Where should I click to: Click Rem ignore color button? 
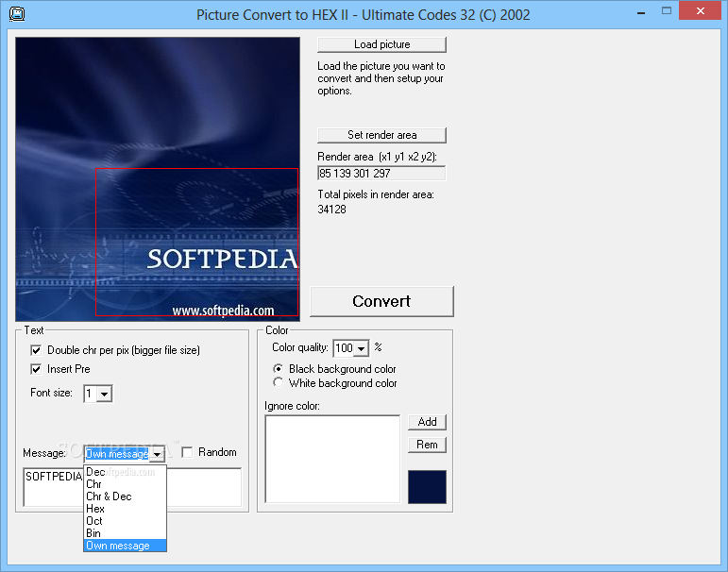[x=427, y=445]
